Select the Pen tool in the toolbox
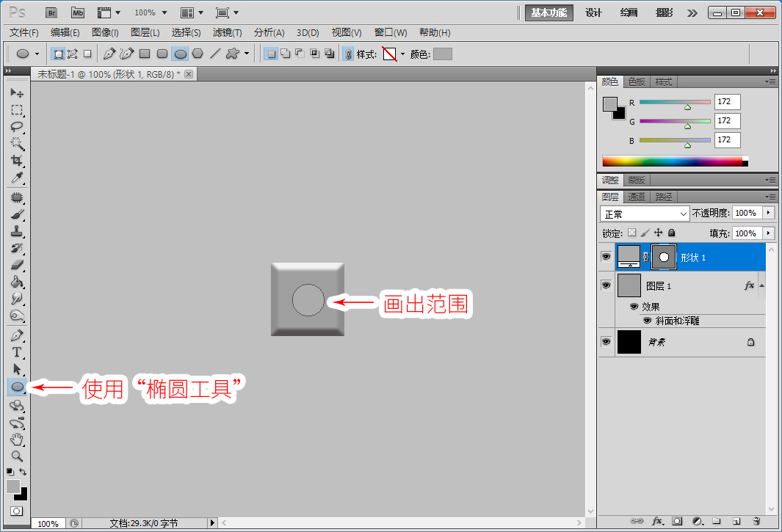 click(x=17, y=335)
